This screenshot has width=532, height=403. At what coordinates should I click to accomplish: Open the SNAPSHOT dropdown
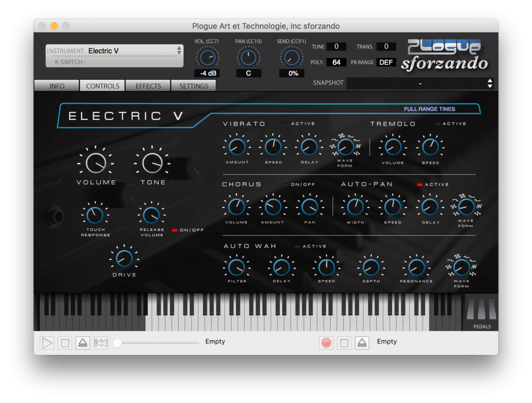[419, 83]
